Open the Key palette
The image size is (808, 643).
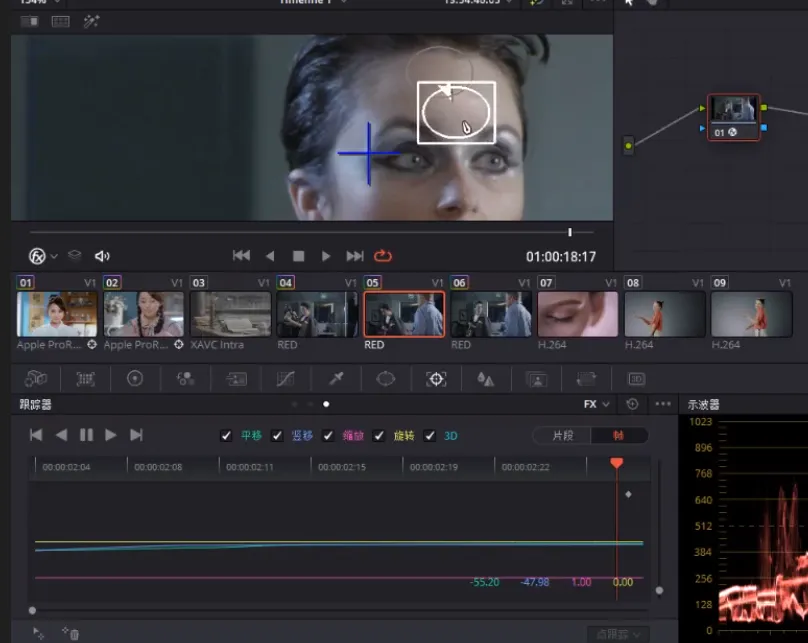tap(536, 379)
